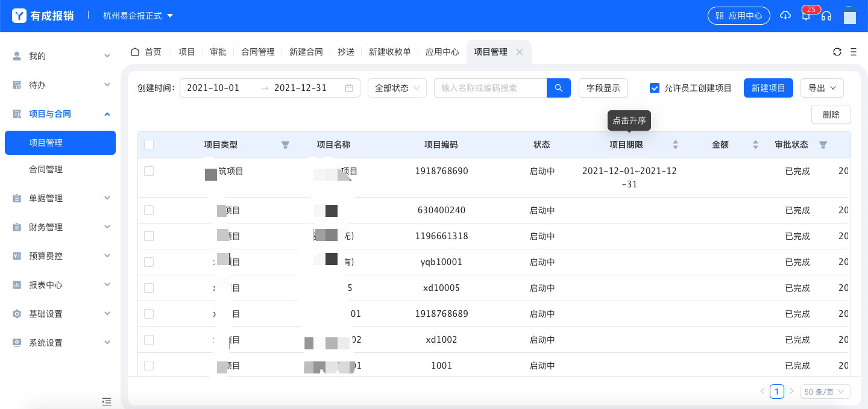Click the filter icon on 项目类型 column

pyautogui.click(x=286, y=145)
